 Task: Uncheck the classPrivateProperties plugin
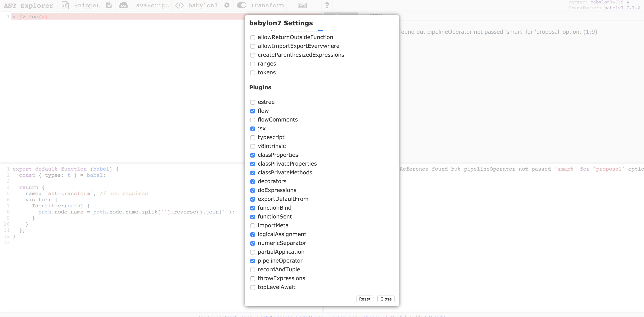[x=252, y=164]
